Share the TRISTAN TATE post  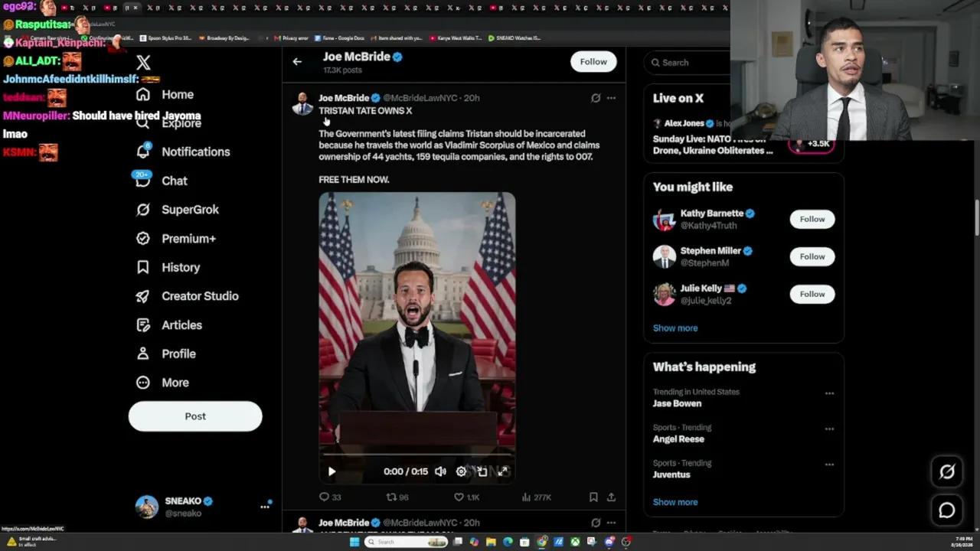[611, 497]
